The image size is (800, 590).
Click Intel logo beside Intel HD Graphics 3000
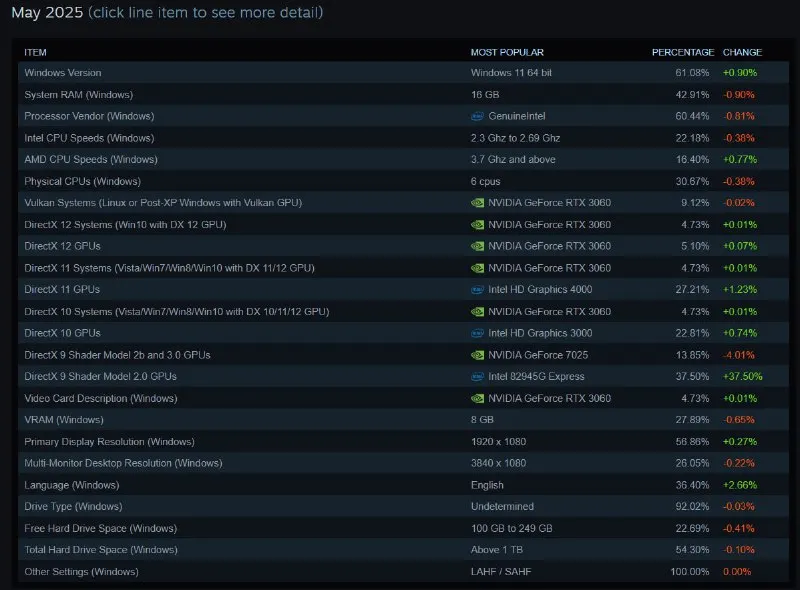[477, 333]
